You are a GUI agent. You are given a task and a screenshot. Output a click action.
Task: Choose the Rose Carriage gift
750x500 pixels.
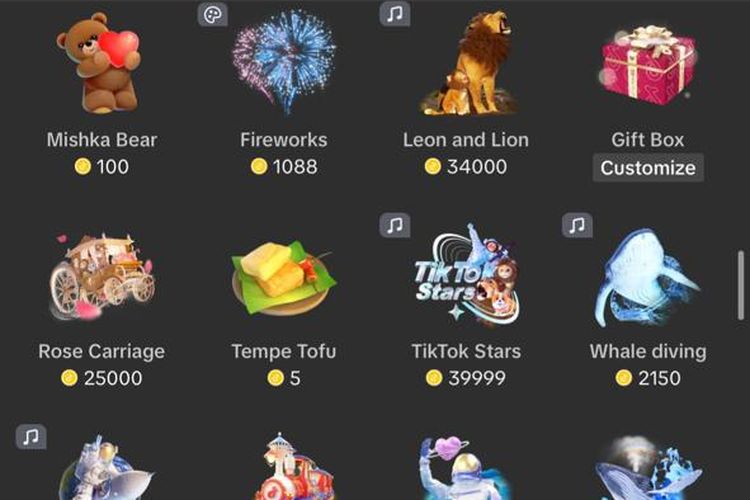[x=102, y=276]
